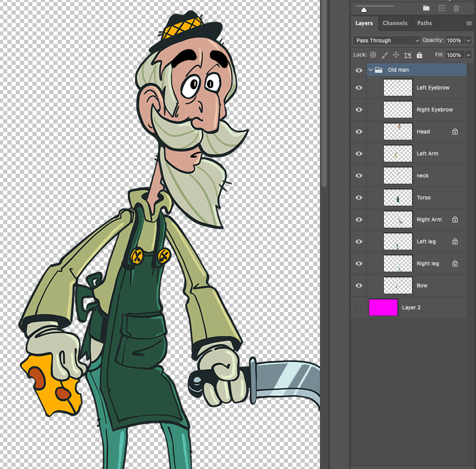
Task: Open the Opacity dropdown arrow
Action: [x=469, y=40]
